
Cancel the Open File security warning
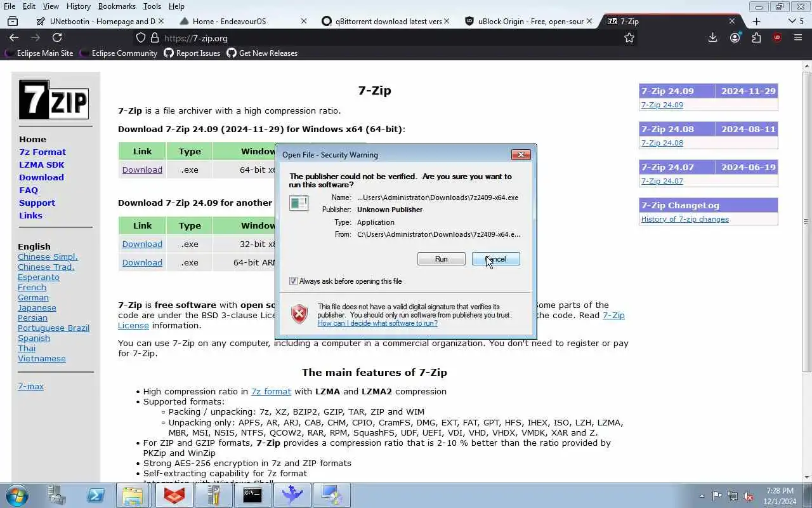click(x=495, y=259)
